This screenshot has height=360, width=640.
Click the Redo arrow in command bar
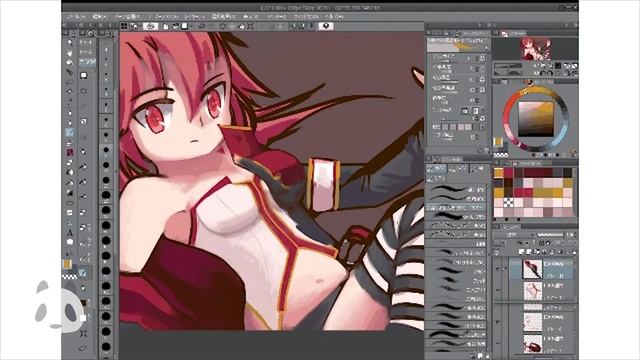211,26
